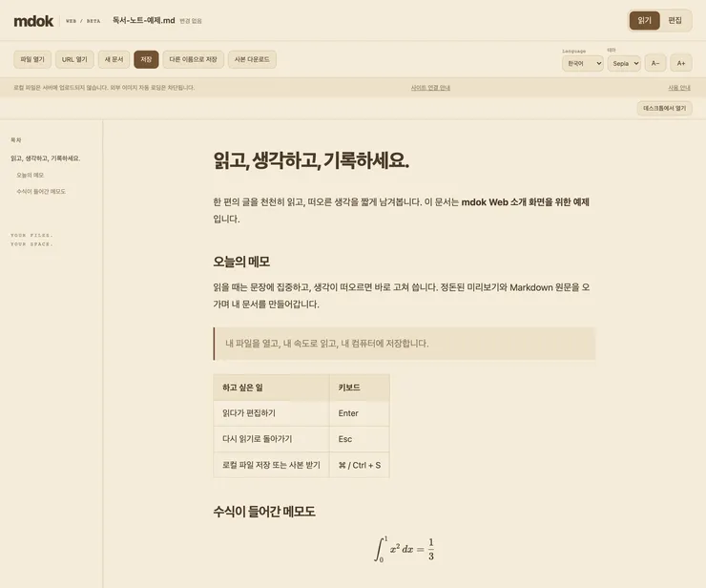The image size is (706, 588).
Task: Click the 다시 읽기로 돌아가기 cell
Action: click(272, 439)
